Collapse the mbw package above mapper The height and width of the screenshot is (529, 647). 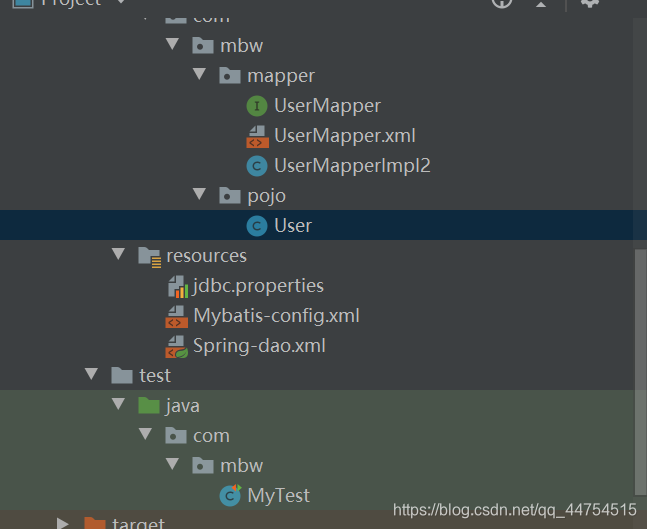pos(172,44)
